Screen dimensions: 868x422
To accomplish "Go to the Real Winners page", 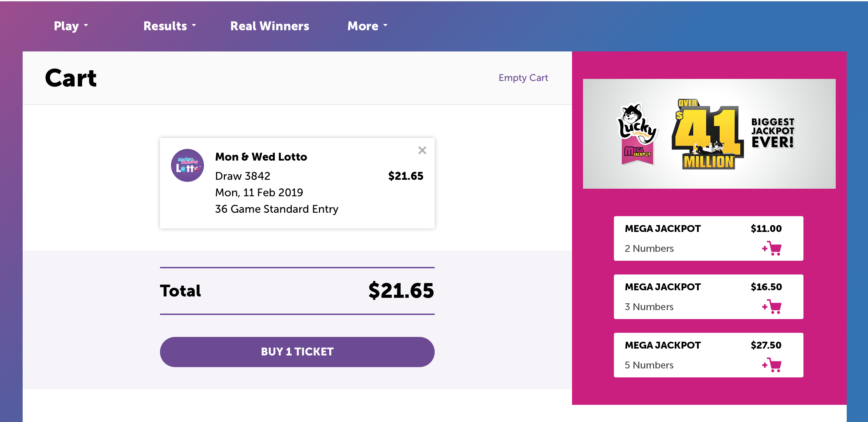I will click(270, 26).
